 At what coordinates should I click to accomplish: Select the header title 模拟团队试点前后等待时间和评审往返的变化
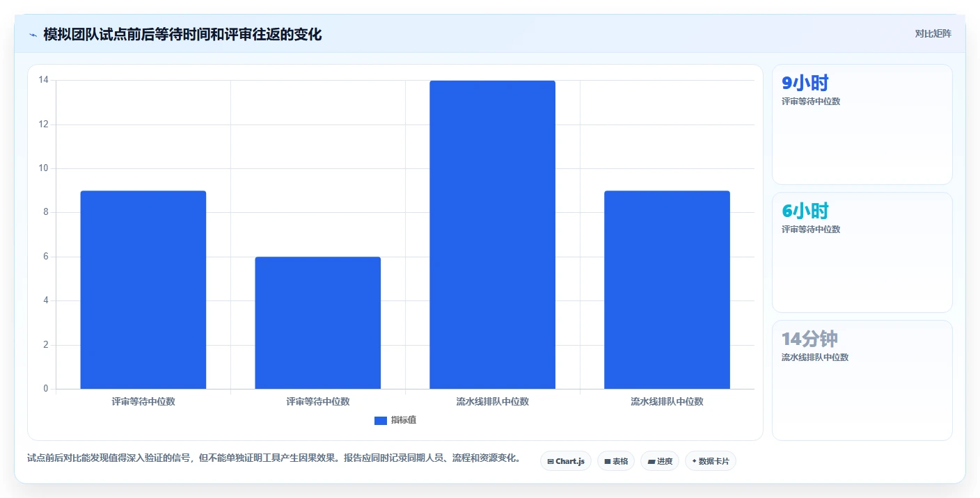pyautogui.click(x=182, y=34)
